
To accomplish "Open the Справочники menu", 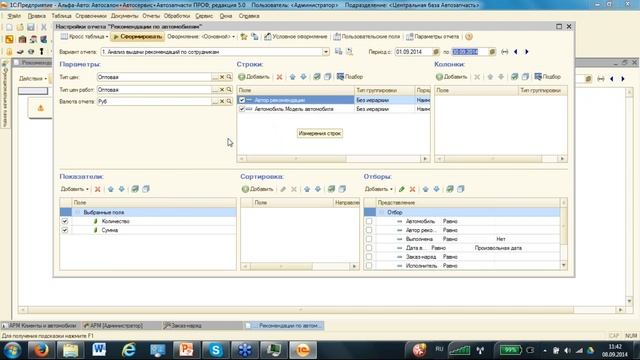I will (x=91, y=16).
